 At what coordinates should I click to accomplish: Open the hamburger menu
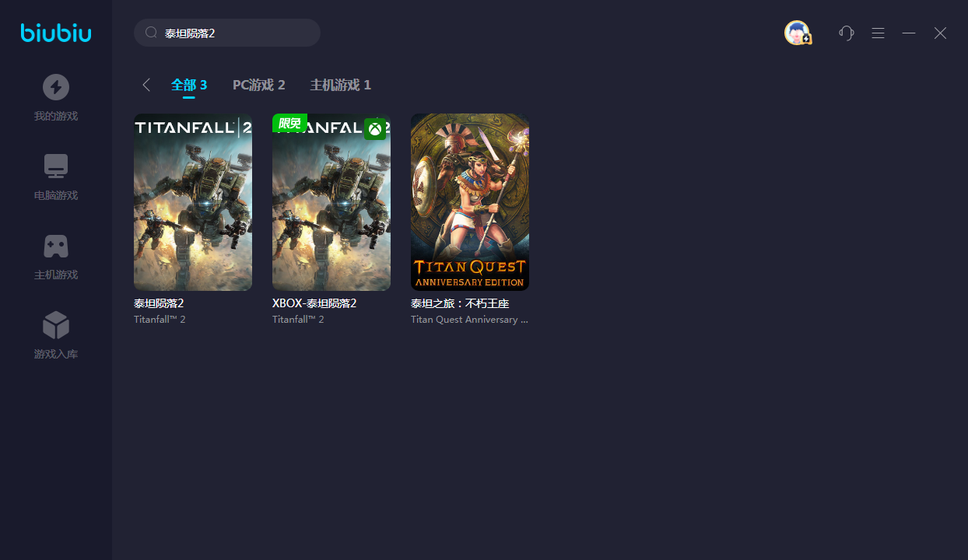[x=878, y=33]
